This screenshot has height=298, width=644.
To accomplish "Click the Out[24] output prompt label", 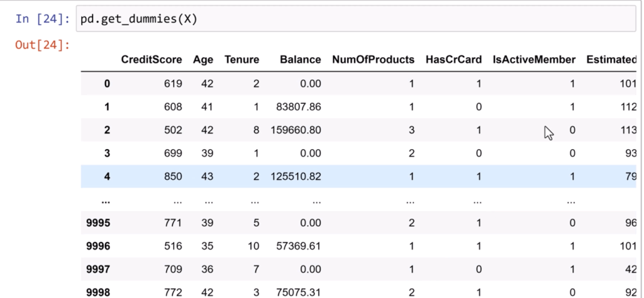I will 43,45.
